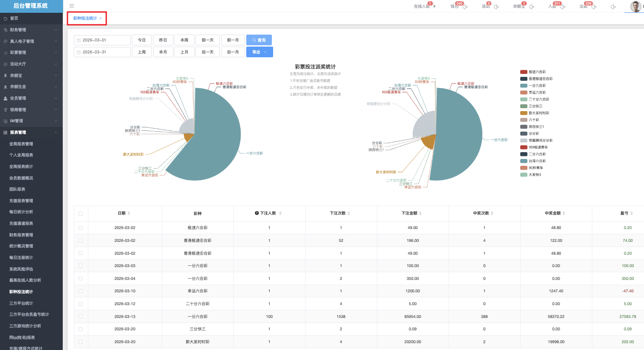Open the user avatar profile picture
The image size is (644, 350).
click(635, 6)
